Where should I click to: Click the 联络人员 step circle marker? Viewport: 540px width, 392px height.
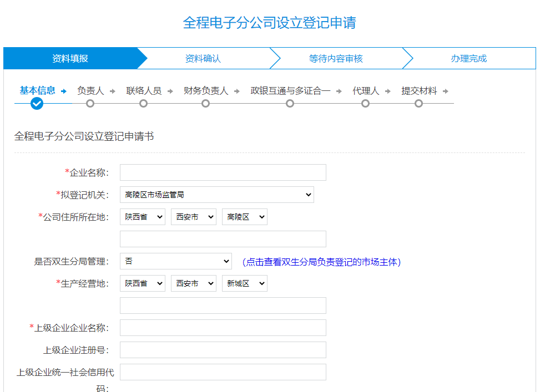coord(144,103)
